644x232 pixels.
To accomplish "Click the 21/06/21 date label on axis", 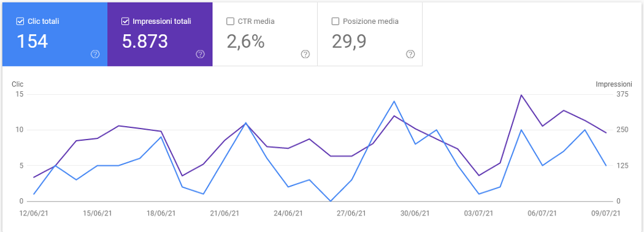I will coord(224,214).
